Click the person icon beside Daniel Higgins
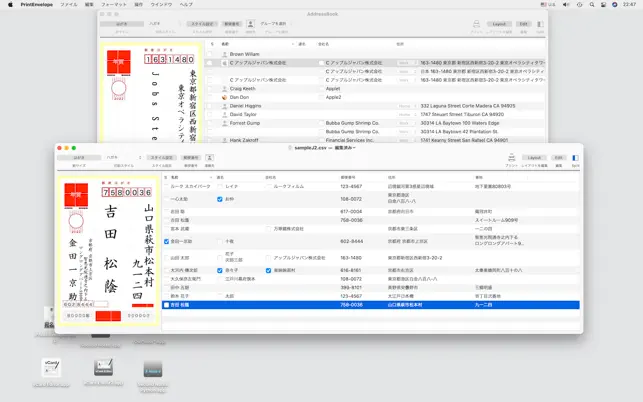This screenshot has width=643, height=402. click(x=224, y=106)
